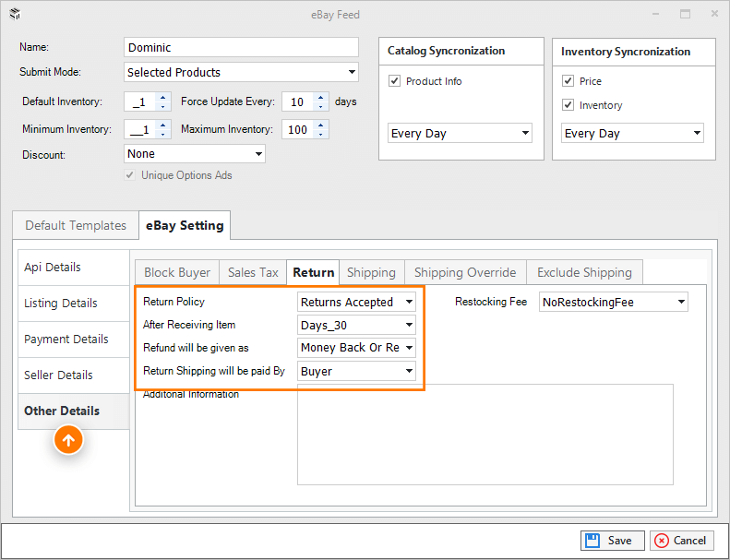Click the app icon in title bar
Screen dimensions: 730x560
click(x=15, y=15)
